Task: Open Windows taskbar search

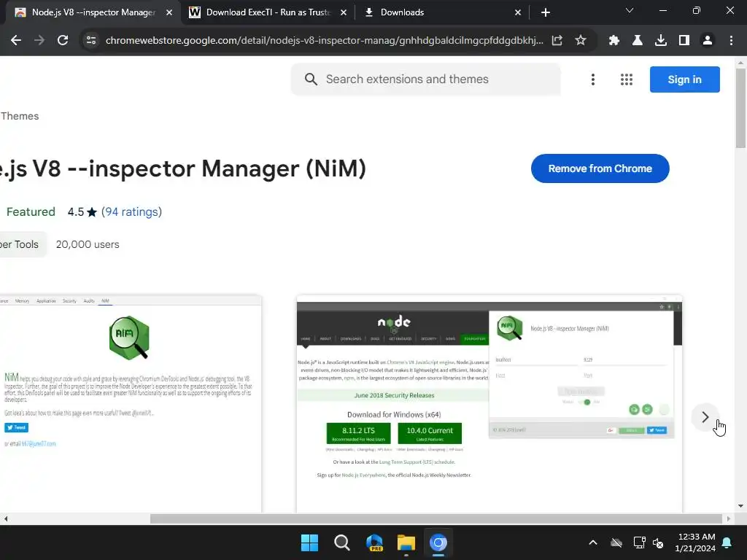Action: tap(341, 542)
